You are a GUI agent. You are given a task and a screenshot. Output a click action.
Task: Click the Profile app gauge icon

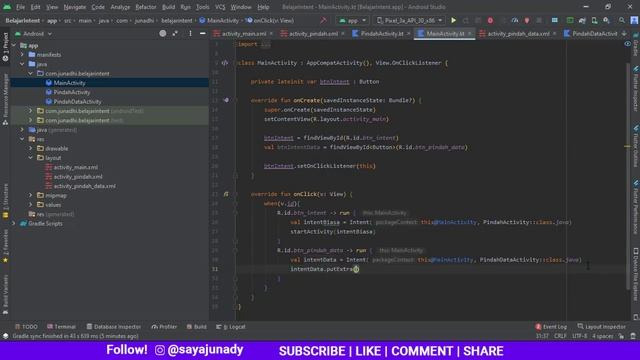(515, 20)
